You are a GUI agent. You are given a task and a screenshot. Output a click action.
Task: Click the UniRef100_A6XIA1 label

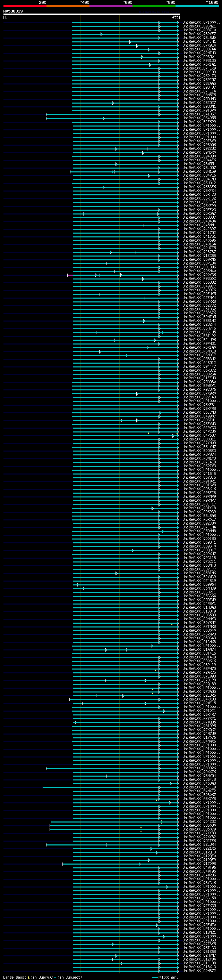pyautogui.click(x=199, y=65)
